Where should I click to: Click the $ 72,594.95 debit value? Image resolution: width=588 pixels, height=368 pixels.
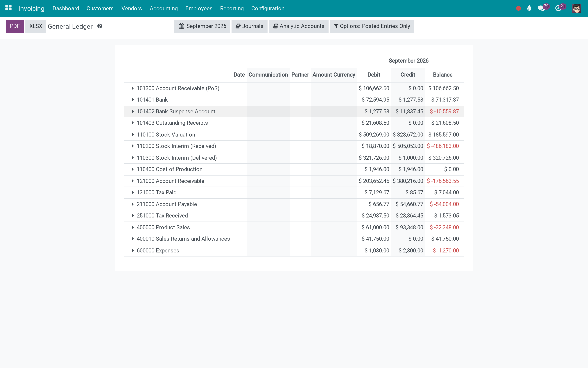point(375,100)
